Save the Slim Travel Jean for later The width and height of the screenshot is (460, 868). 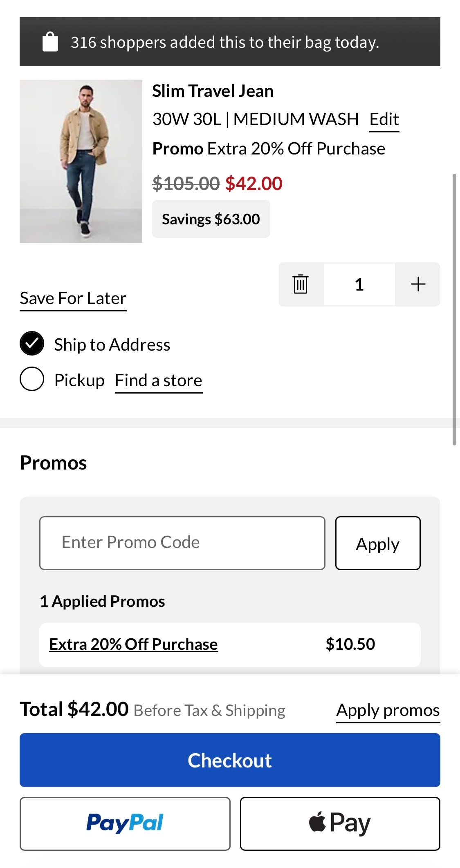73,298
